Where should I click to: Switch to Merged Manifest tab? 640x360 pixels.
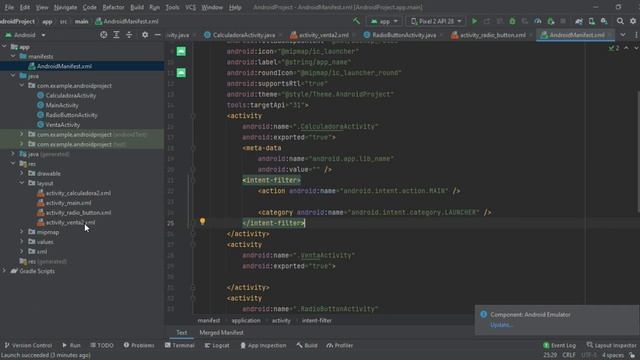(221, 333)
